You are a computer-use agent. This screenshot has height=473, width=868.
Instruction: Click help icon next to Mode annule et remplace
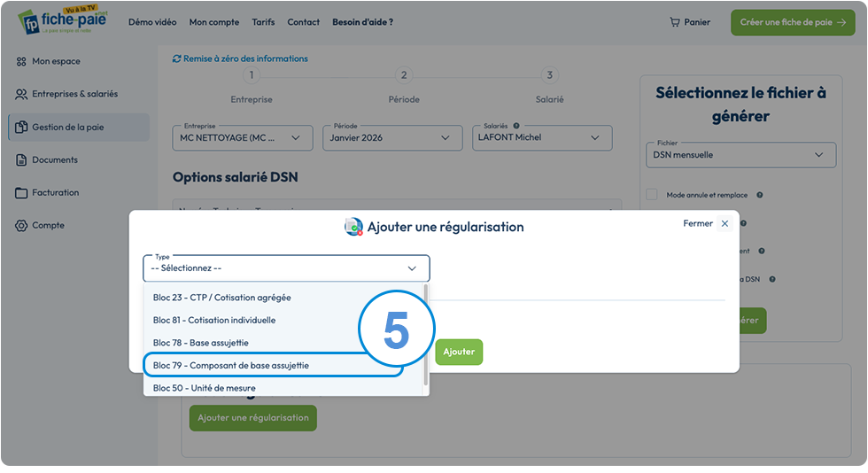760,195
